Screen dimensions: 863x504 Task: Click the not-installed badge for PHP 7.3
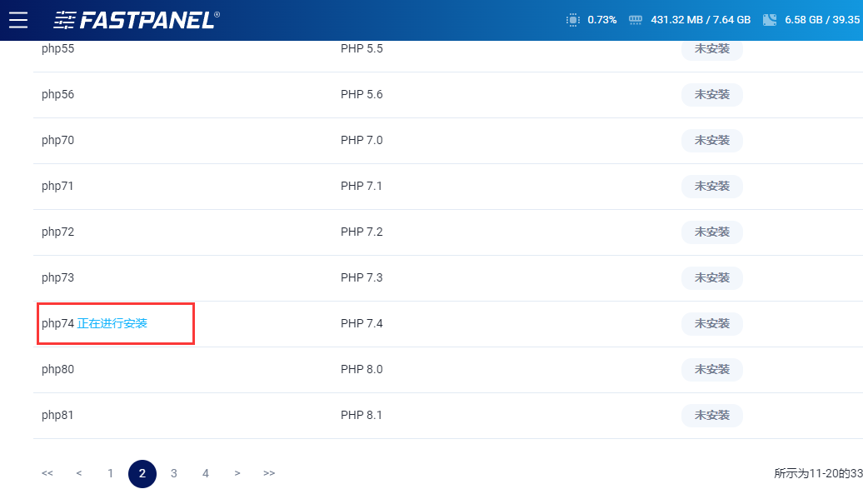click(712, 277)
